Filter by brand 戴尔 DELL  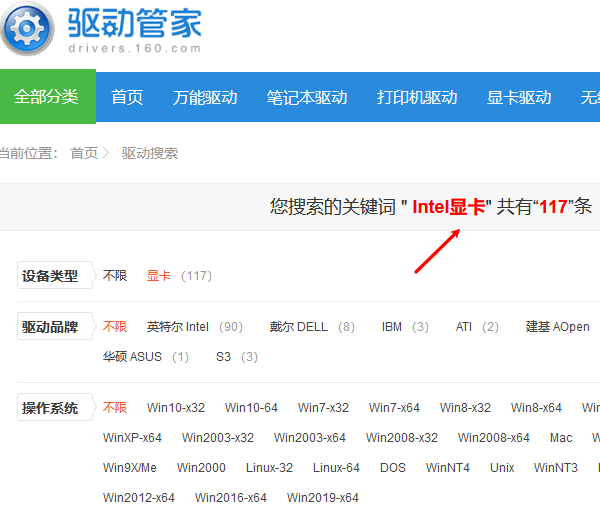click(x=298, y=327)
